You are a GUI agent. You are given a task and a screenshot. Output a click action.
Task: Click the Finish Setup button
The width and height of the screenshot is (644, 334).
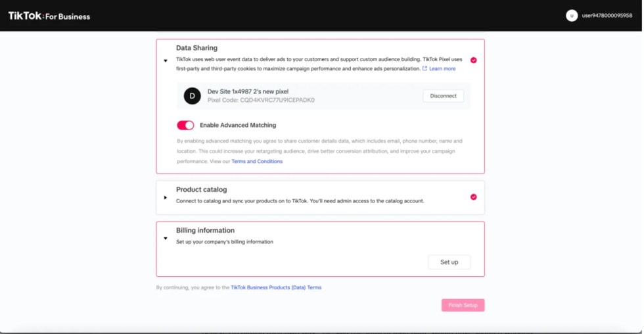[x=463, y=305]
